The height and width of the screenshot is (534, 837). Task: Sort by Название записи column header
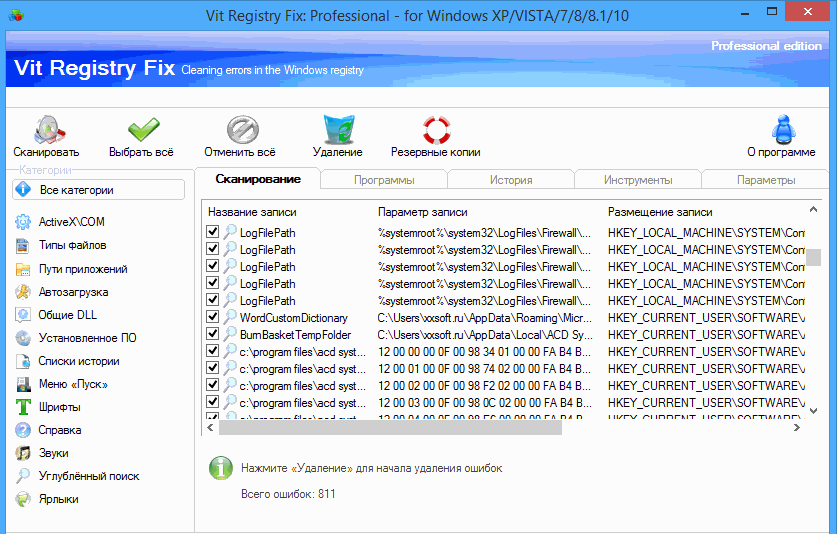(x=252, y=212)
